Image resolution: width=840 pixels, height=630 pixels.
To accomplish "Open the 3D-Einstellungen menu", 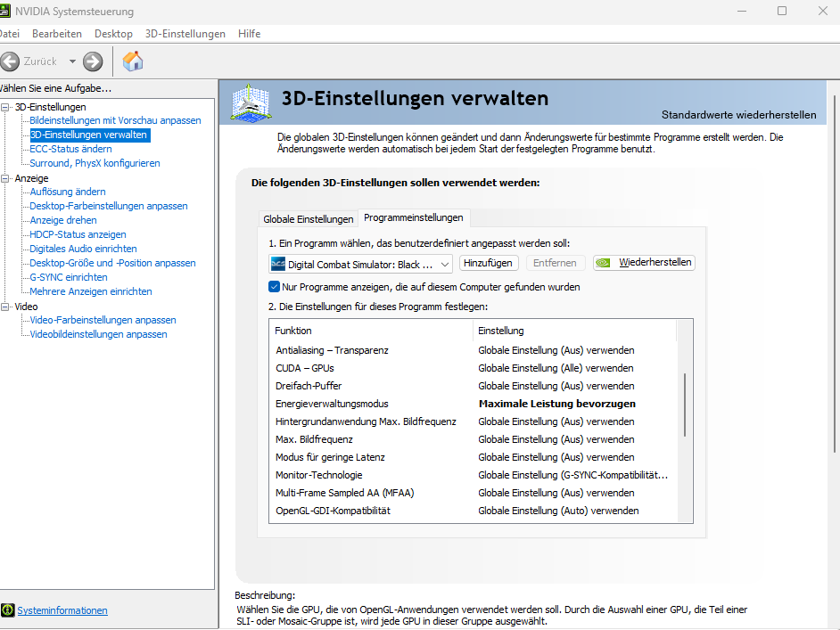I will pos(185,34).
